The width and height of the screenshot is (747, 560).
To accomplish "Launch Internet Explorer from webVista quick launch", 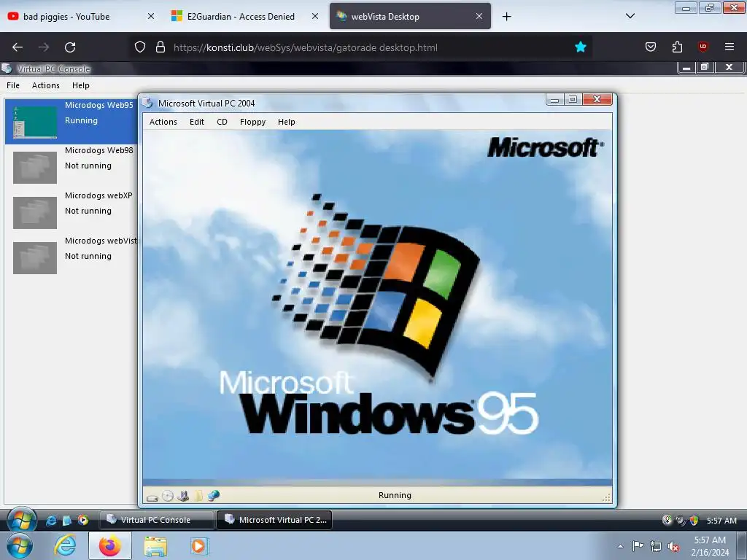I will click(51, 520).
